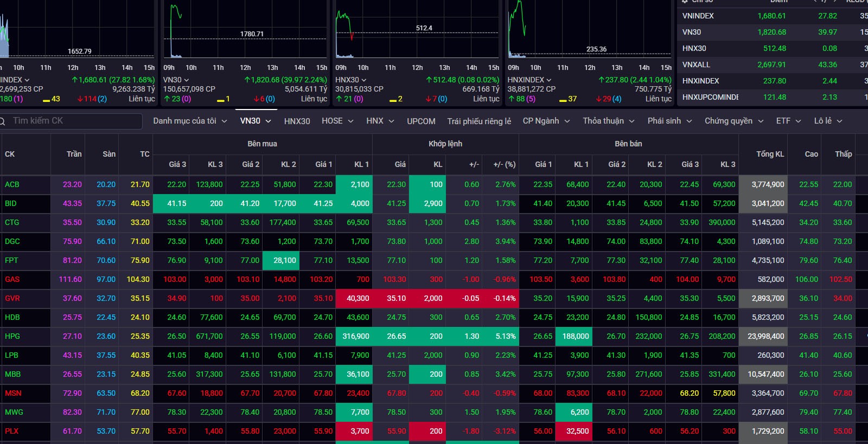Open the HNX30 index selector under the chart

[x=351, y=80]
